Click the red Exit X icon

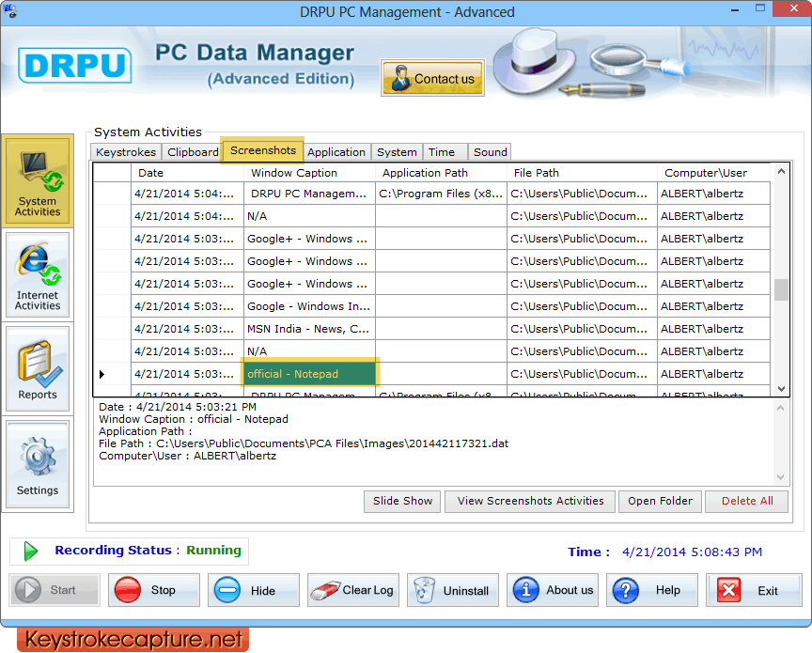[x=728, y=590]
